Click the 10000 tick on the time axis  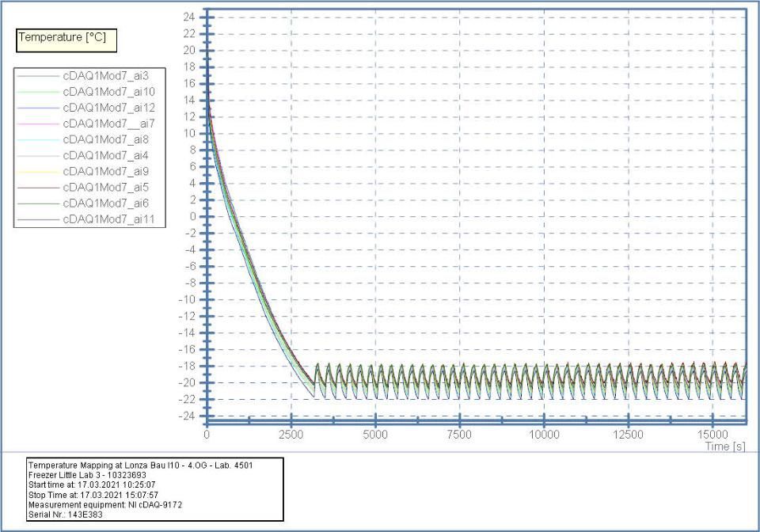(544, 435)
